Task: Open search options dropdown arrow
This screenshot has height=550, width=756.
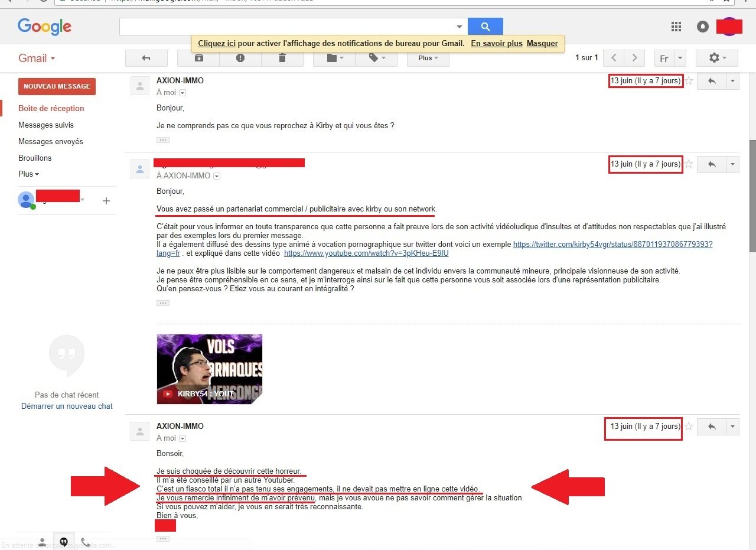Action: [x=460, y=27]
